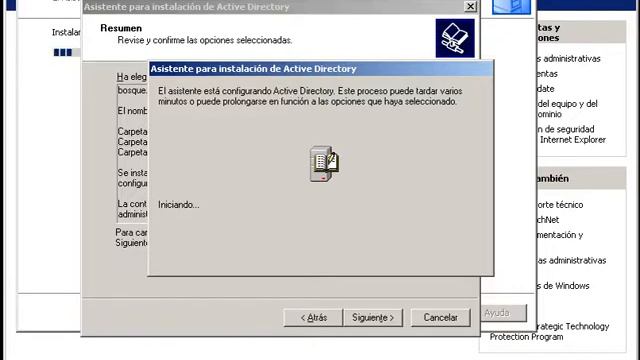
Task: Click the 'El asistente está configurando' message
Action: [310, 96]
